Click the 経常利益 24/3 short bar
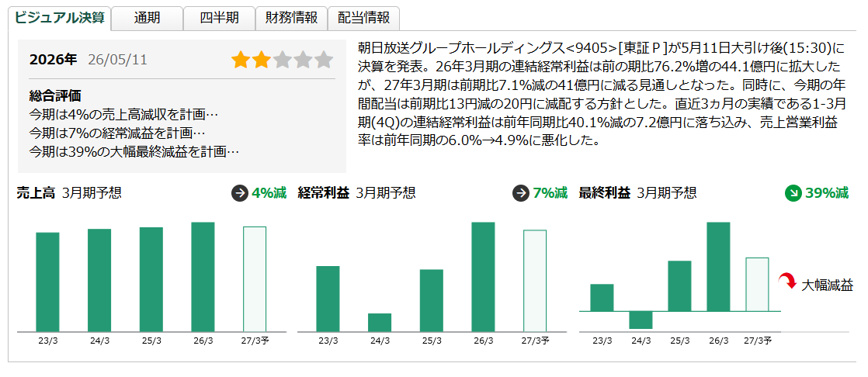 380,323
